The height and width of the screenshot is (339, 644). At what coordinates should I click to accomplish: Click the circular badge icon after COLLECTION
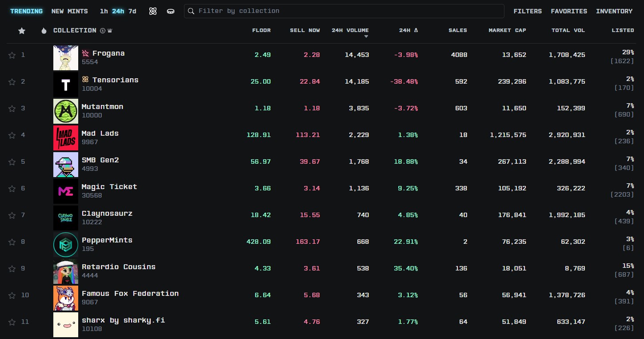point(103,31)
